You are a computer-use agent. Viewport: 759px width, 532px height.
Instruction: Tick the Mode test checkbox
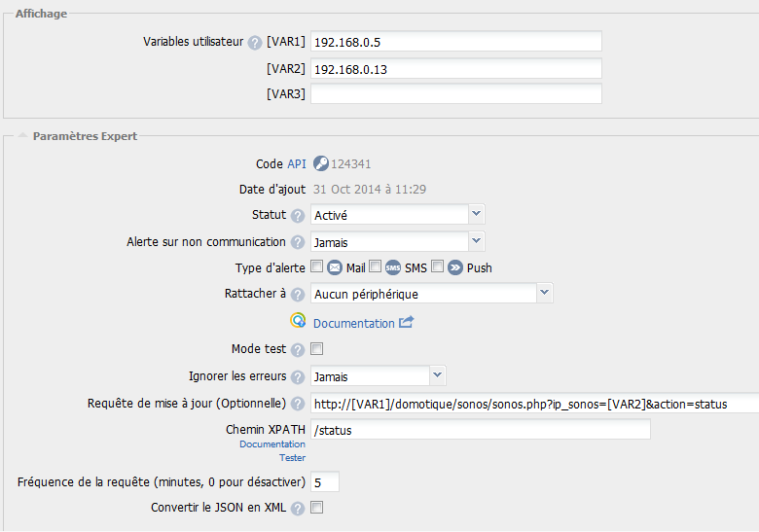tap(316, 349)
